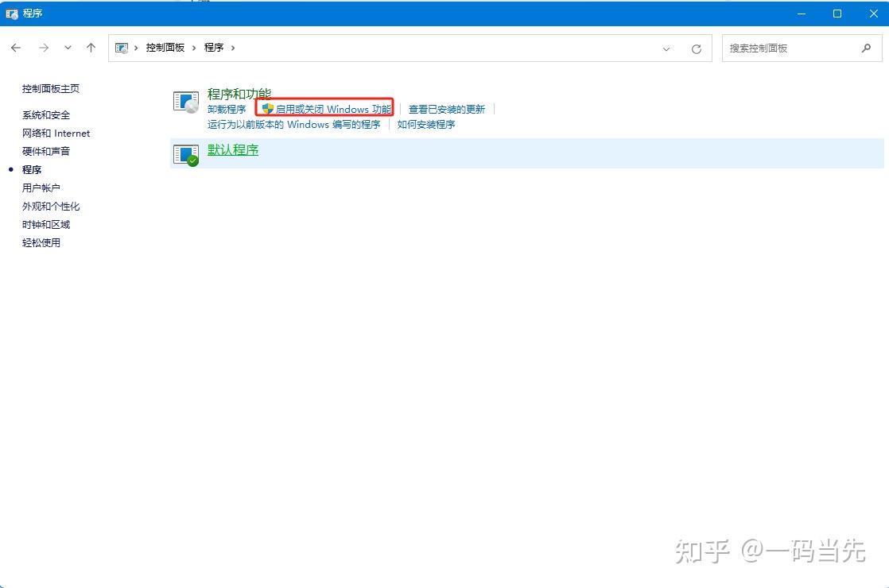
Task: Maximize the 程序 window
Action: click(837, 14)
